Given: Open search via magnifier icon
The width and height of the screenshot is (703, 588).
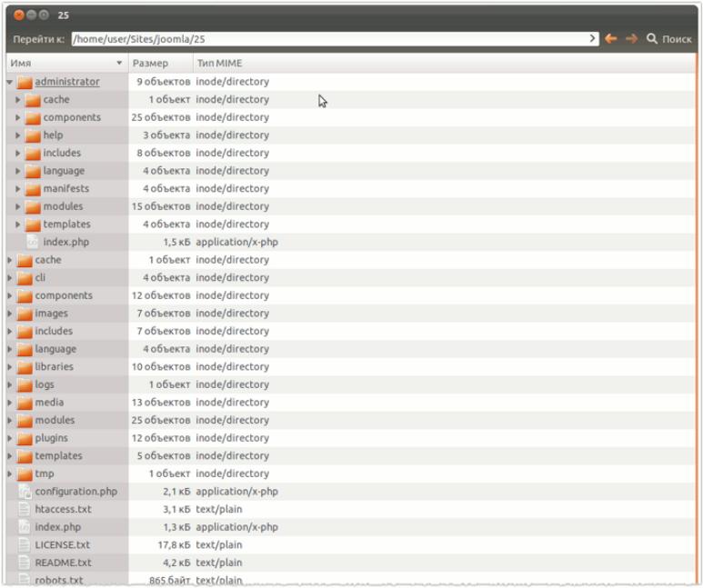Looking at the screenshot, I should [652, 39].
